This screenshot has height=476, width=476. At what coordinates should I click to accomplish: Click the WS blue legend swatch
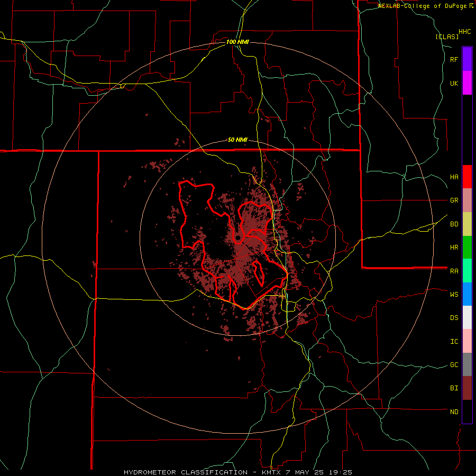click(467, 294)
